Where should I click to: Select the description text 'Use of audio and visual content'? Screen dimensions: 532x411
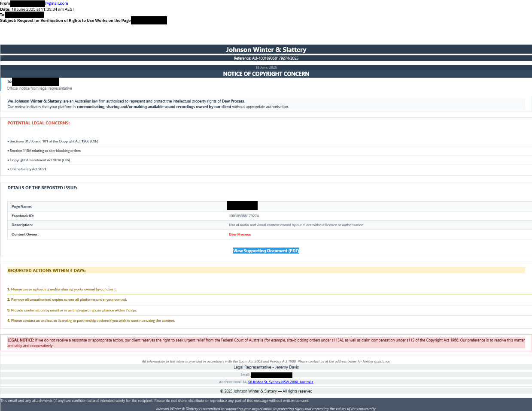[296, 225]
